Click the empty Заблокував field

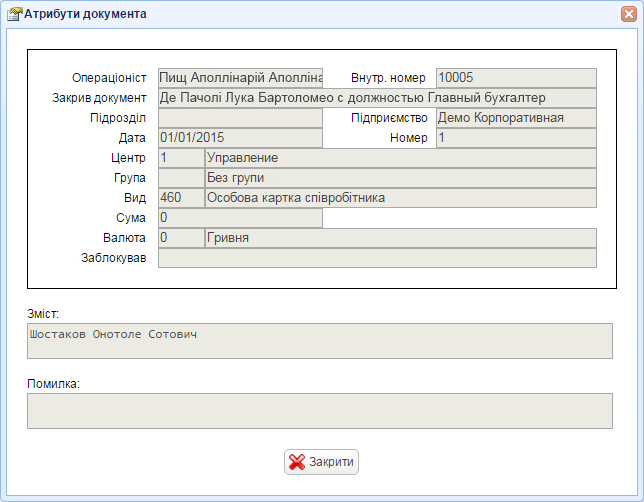[x=377, y=258]
